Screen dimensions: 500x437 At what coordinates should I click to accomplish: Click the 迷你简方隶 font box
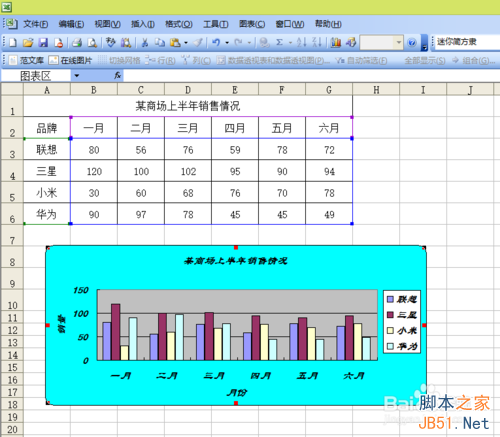click(x=467, y=42)
